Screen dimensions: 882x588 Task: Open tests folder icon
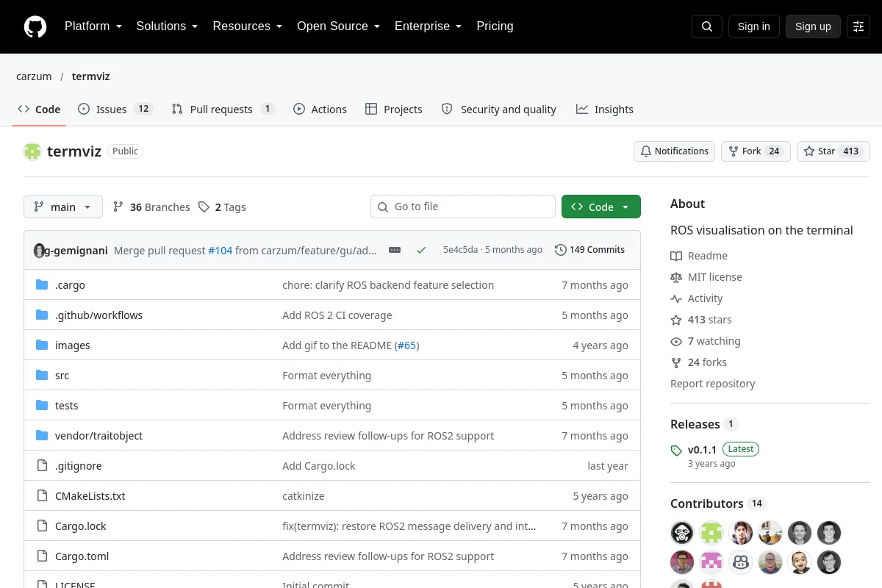click(x=42, y=406)
